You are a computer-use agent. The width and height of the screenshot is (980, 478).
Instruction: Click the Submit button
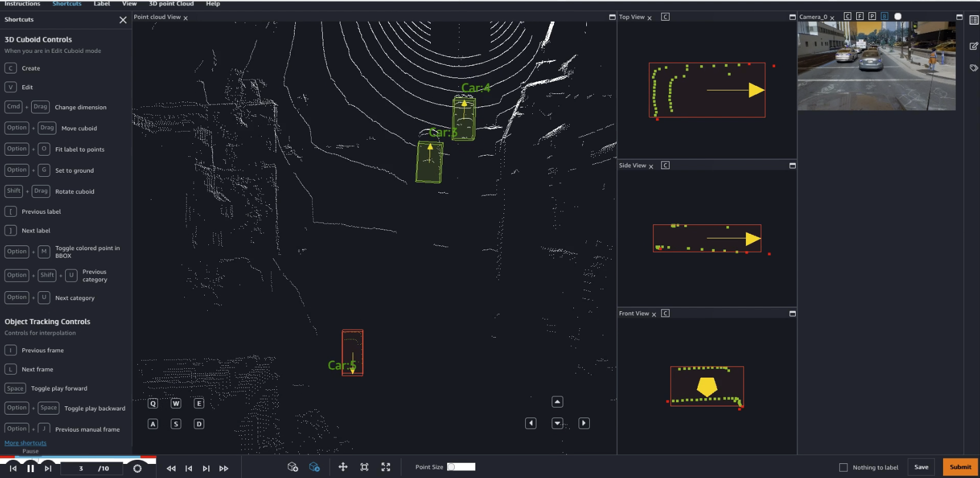[960, 467]
